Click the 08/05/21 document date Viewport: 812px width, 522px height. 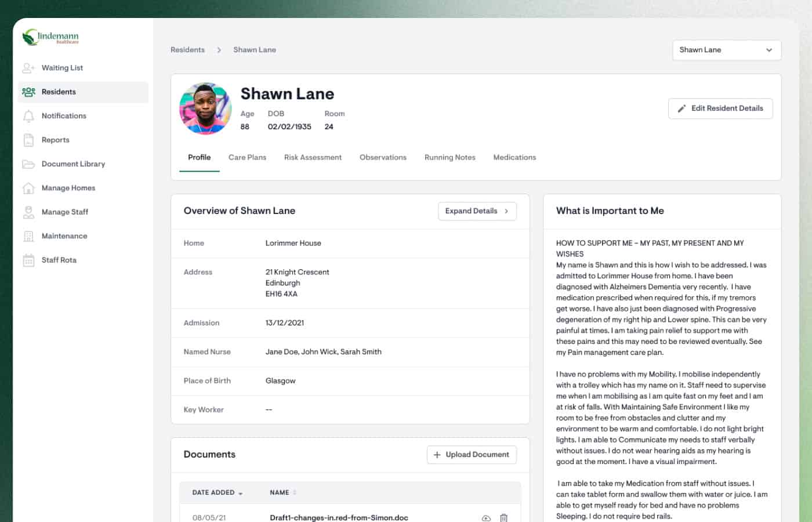coord(209,518)
